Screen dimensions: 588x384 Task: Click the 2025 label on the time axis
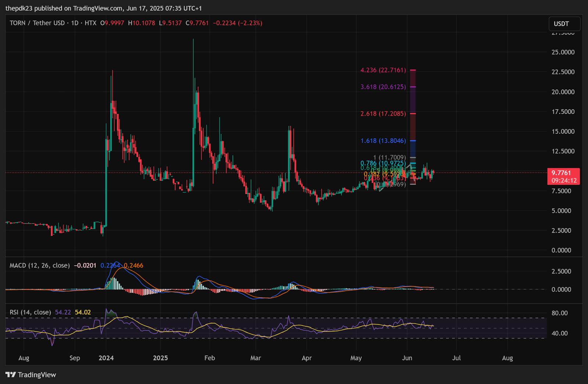coord(161,358)
